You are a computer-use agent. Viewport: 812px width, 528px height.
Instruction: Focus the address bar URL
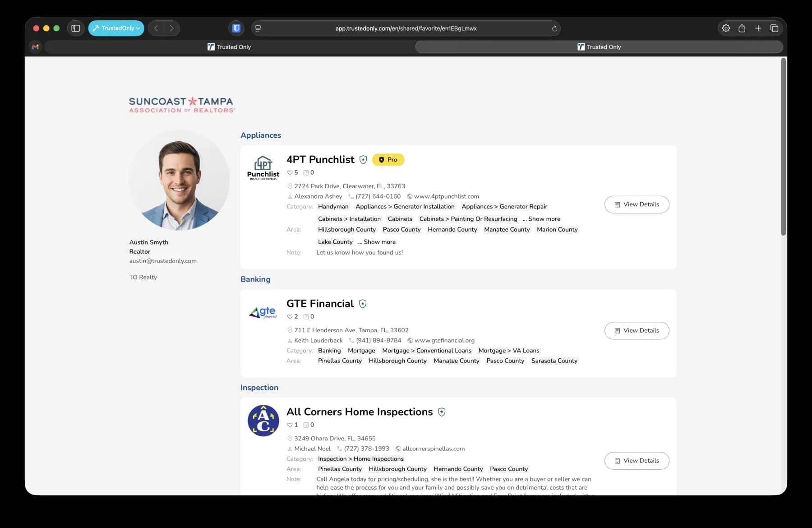pos(406,28)
